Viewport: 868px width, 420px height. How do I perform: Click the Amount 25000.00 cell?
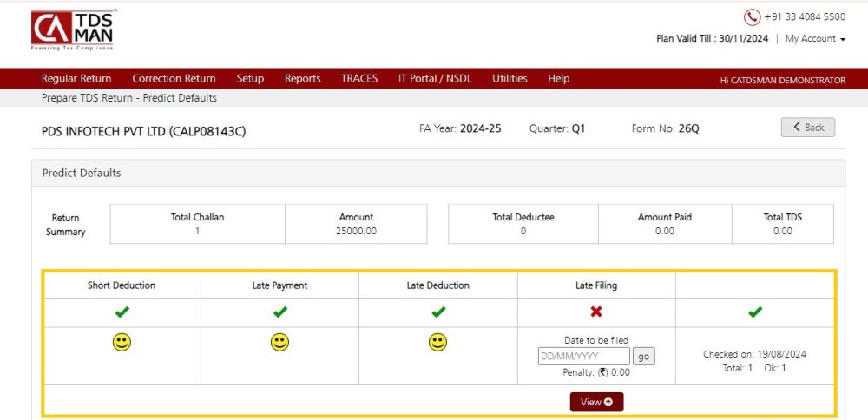coord(356,224)
